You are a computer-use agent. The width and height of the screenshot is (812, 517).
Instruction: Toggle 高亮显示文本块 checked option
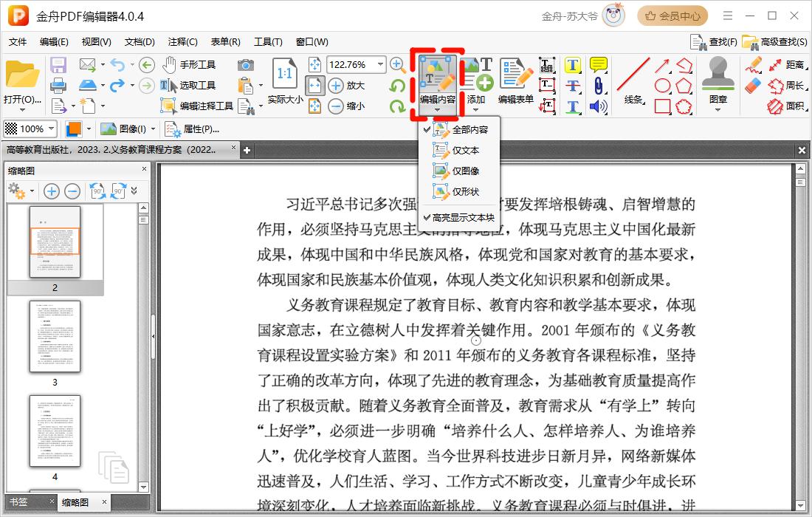[x=463, y=218]
